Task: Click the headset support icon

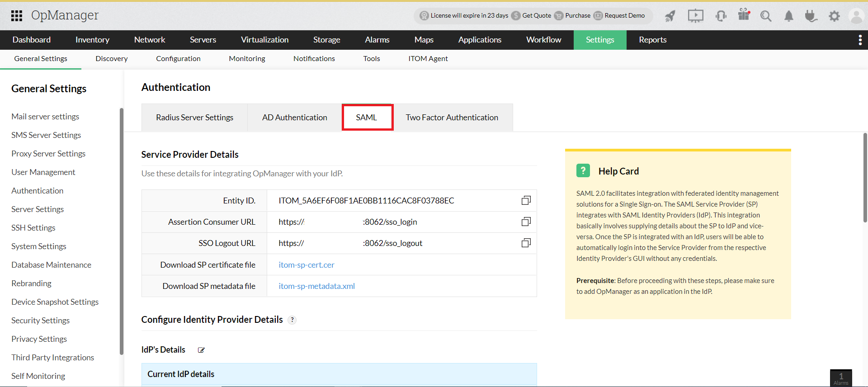Action: point(721,16)
